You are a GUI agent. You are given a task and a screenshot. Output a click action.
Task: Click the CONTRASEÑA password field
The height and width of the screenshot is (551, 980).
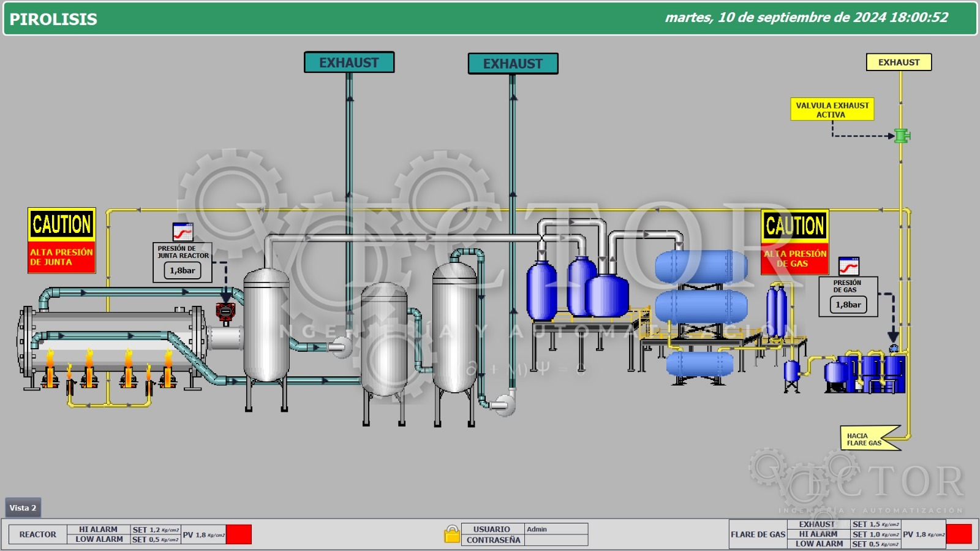tap(556, 540)
